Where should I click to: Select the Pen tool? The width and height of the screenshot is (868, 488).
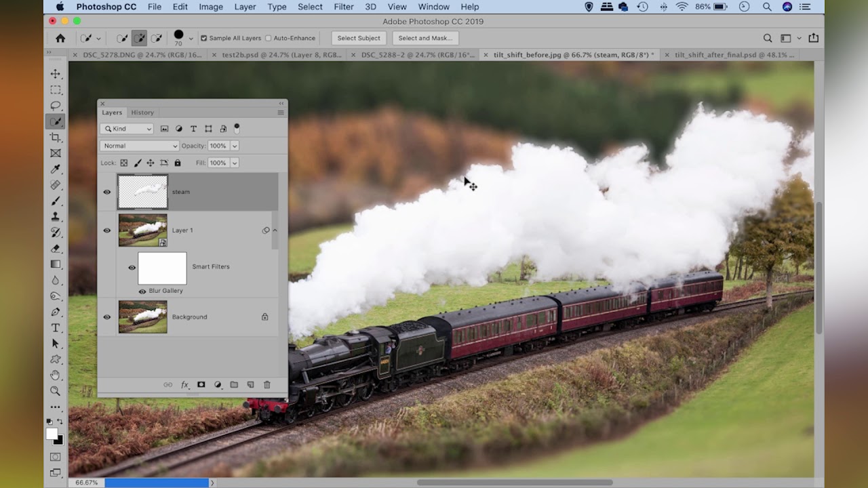click(x=56, y=312)
